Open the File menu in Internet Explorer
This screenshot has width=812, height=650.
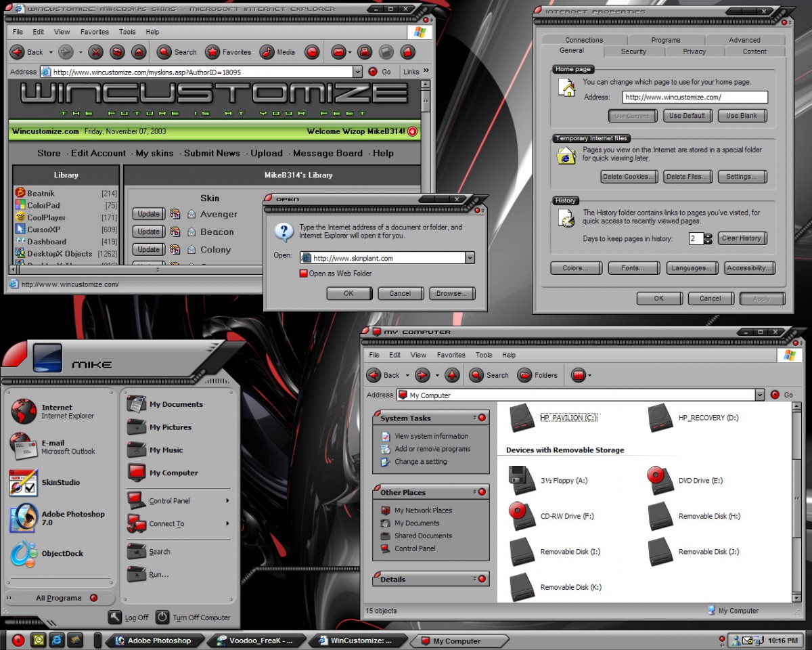(18, 32)
